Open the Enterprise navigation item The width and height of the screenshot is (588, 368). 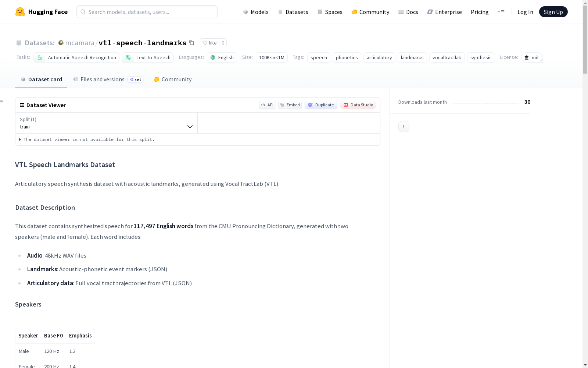[x=444, y=12]
